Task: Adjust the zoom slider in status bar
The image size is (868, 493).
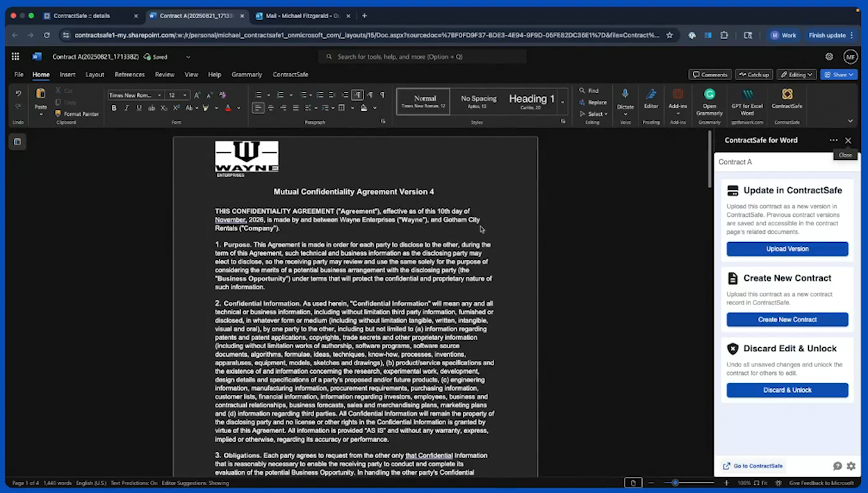Action: point(675,483)
